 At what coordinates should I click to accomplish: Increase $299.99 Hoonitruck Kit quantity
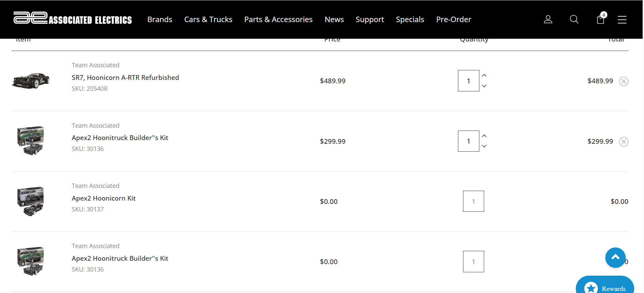coord(484,136)
